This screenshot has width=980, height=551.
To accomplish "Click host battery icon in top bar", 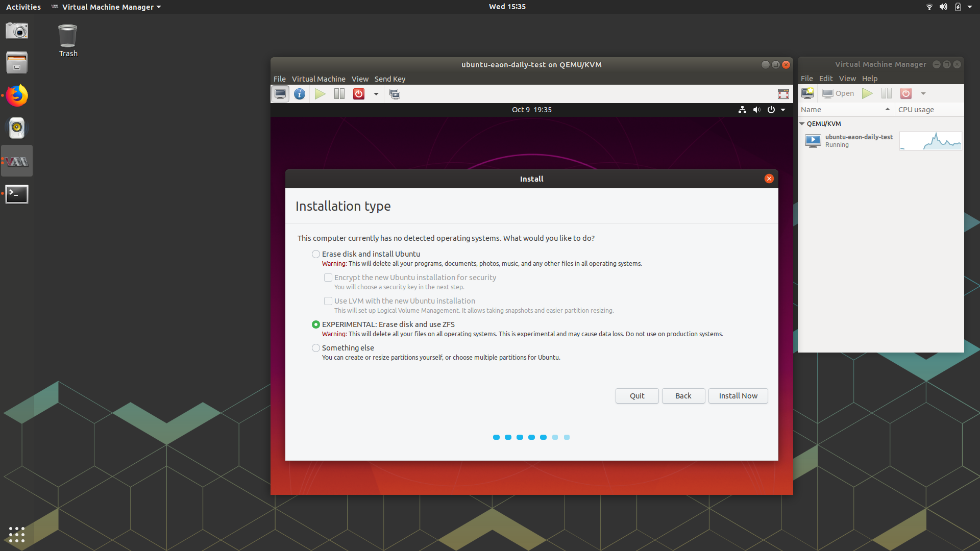I will click(958, 7).
